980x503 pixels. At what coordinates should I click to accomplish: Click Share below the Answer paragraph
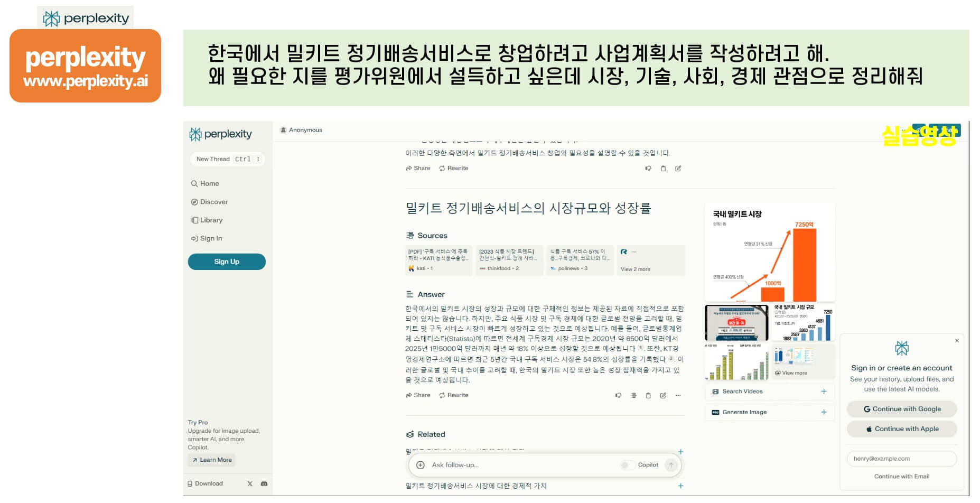click(418, 395)
